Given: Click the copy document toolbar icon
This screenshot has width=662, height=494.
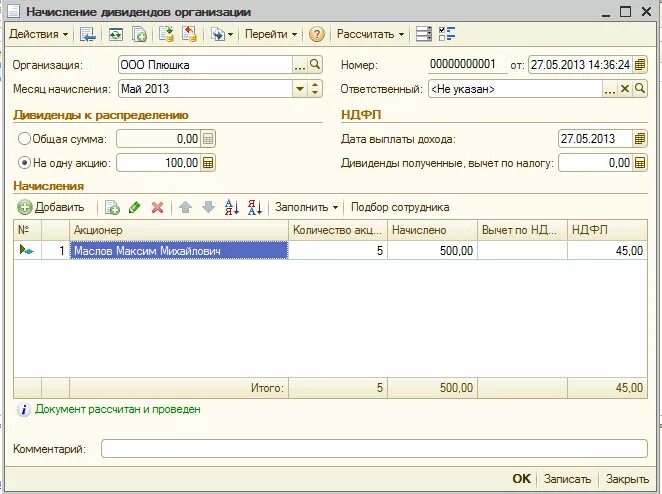Looking at the screenshot, I should 139,34.
